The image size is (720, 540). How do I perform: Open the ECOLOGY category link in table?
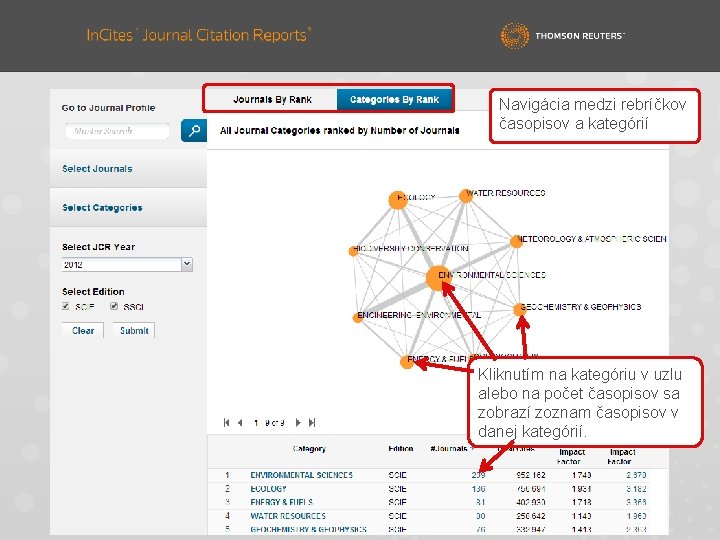click(x=268, y=489)
